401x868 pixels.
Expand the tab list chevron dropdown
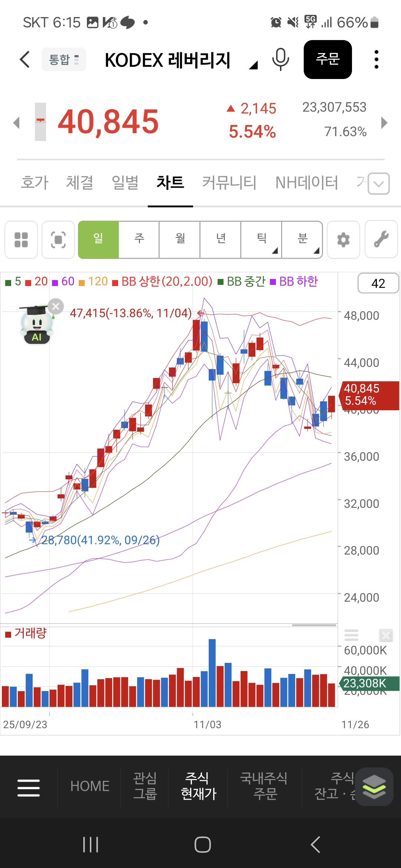pyautogui.click(x=379, y=183)
